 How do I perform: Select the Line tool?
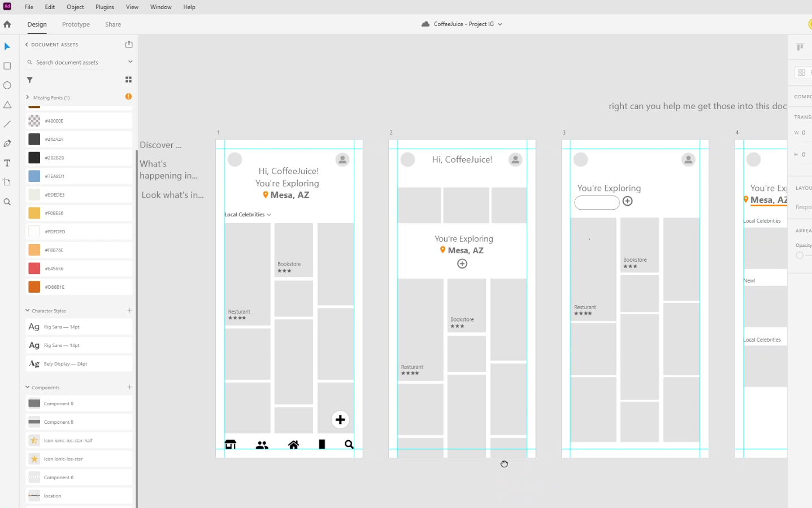click(x=7, y=124)
